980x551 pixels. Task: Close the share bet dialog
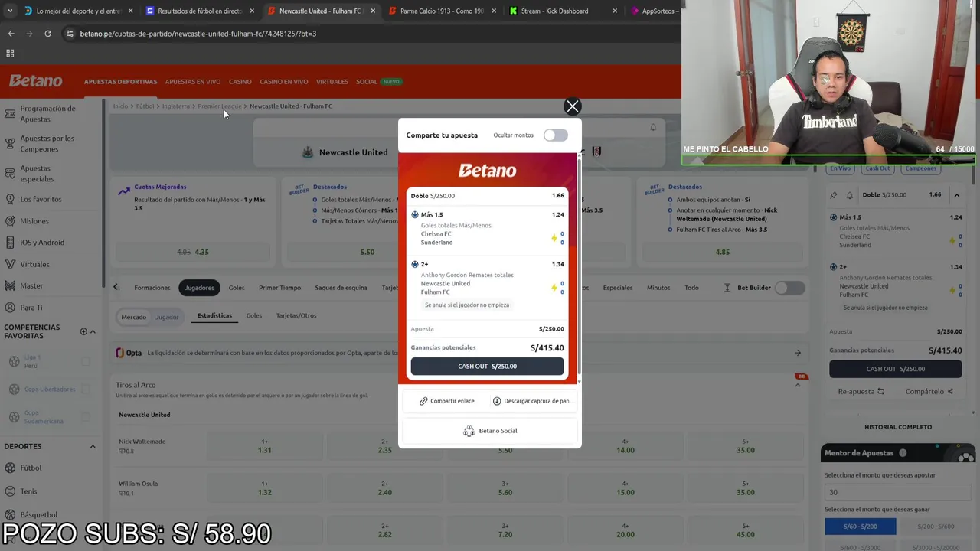tap(572, 106)
